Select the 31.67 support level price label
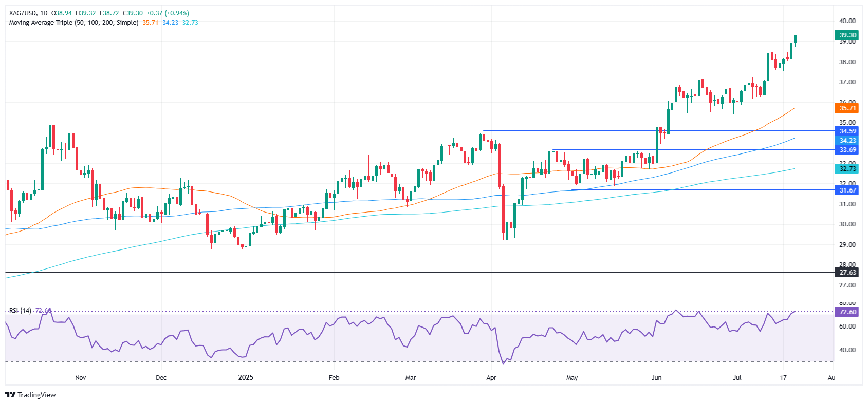The width and height of the screenshot is (868, 404). point(847,190)
